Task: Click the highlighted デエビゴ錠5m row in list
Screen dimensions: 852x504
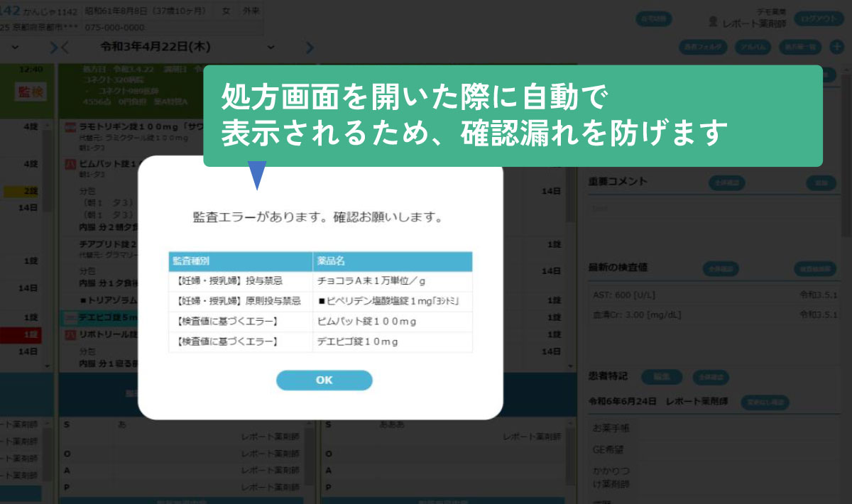Action: [98, 317]
